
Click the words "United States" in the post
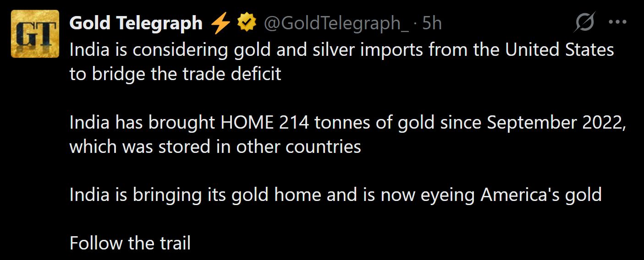pos(559,49)
